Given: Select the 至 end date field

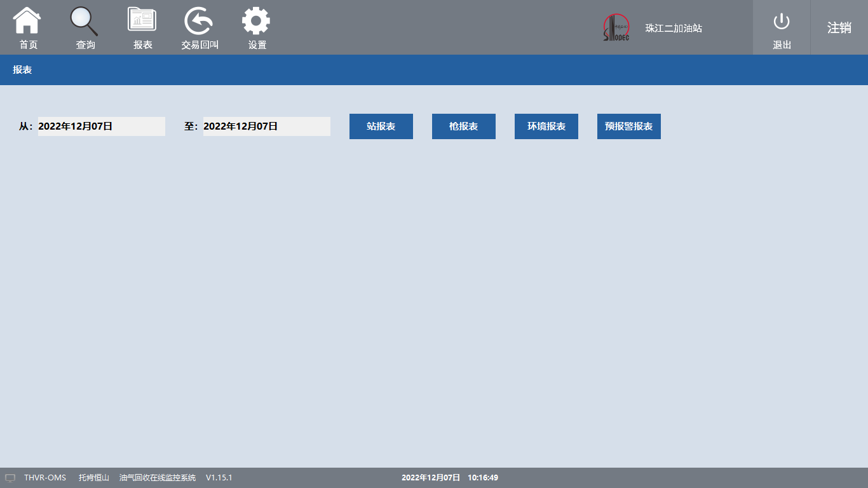Looking at the screenshot, I should [x=267, y=126].
